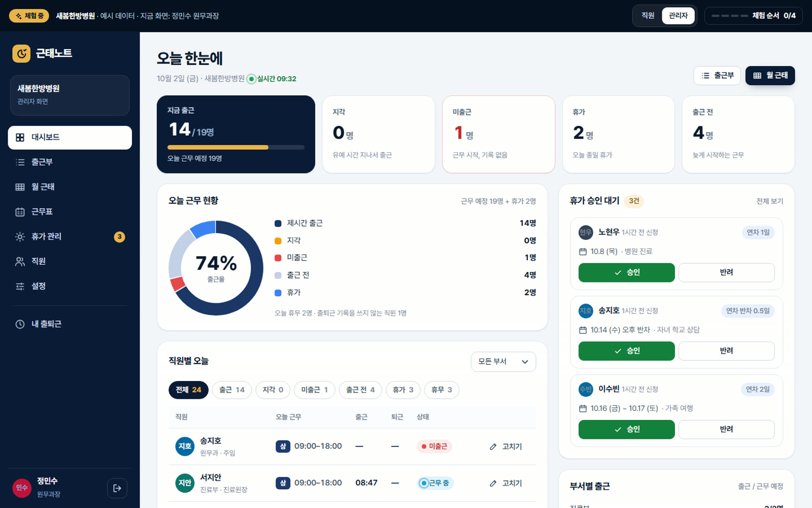The height and width of the screenshot is (508, 812).
Task: Reject 송지호's half-day leave request
Action: click(726, 351)
